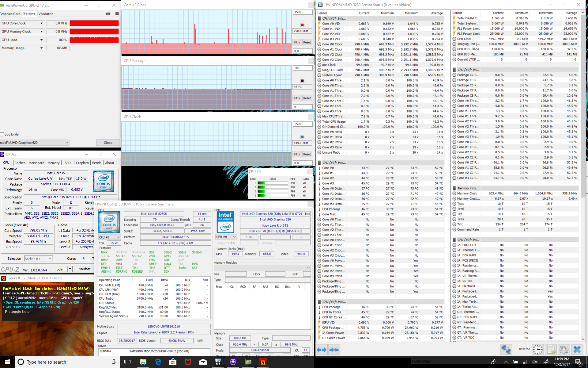
Task: Open GPU-Z hamburger menu
Action: tap(117, 13)
